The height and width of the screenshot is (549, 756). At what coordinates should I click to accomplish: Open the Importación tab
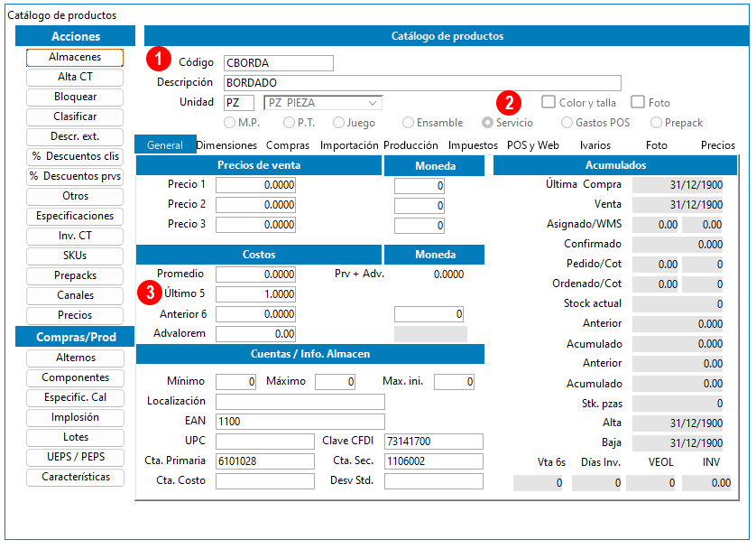pyautogui.click(x=349, y=145)
